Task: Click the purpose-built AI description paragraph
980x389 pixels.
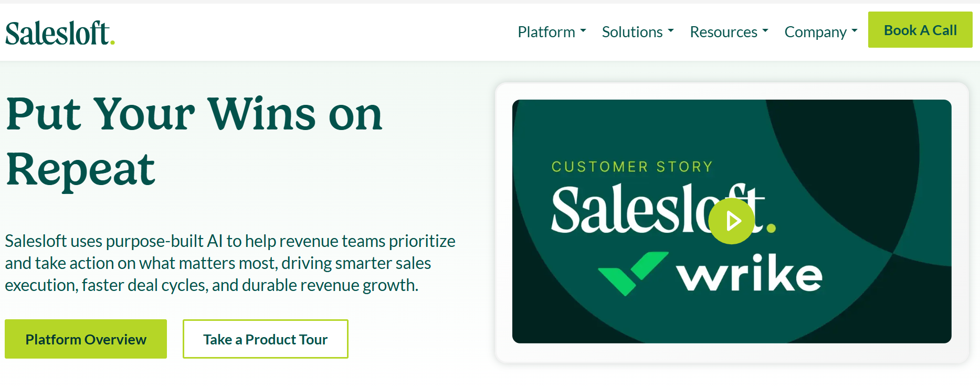Action: (x=230, y=263)
